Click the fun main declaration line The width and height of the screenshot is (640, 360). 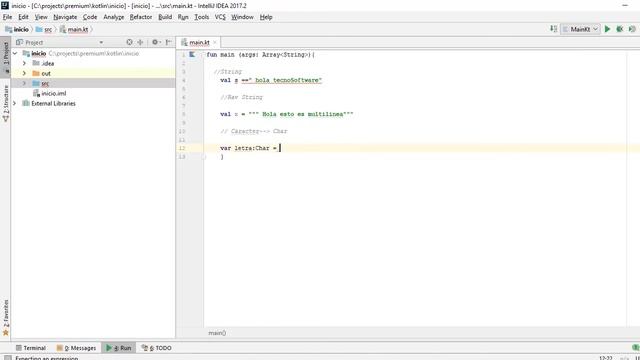260,54
